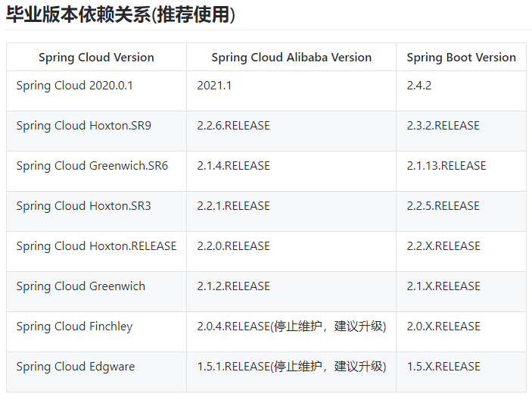Select cell Spring Cloud Edgware
The image size is (532, 400).
[x=96, y=372]
